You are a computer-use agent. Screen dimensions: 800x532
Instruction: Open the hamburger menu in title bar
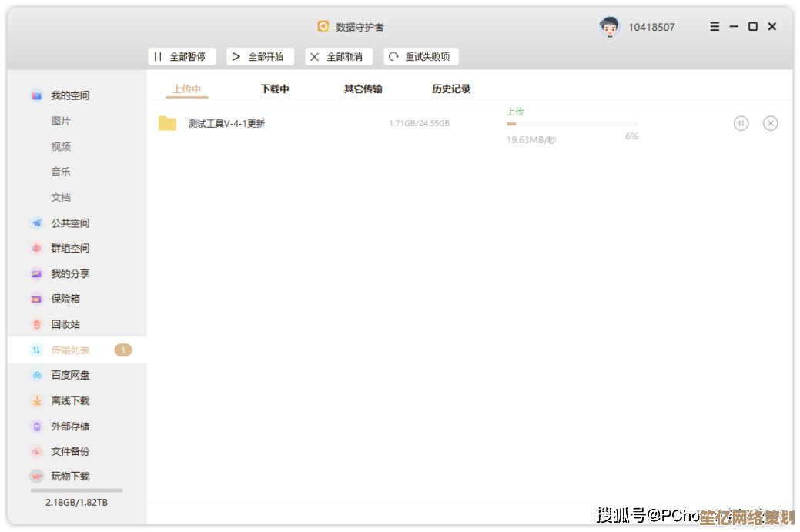coord(715,27)
